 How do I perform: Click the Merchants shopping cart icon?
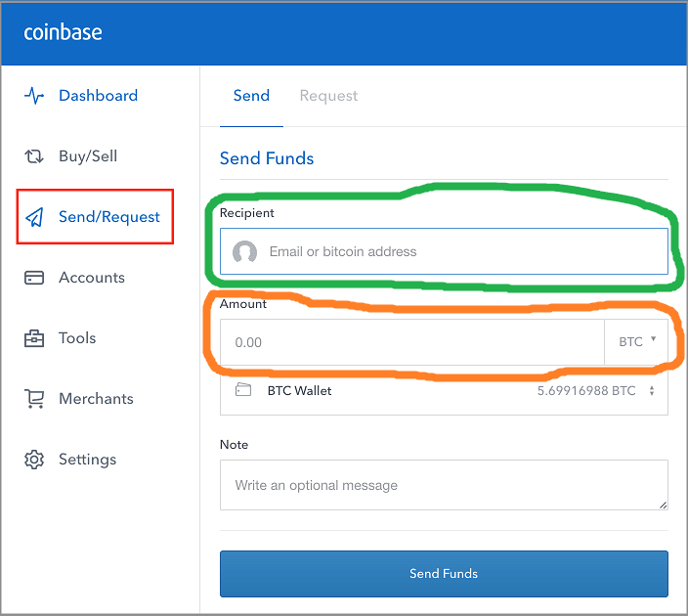coord(34,399)
